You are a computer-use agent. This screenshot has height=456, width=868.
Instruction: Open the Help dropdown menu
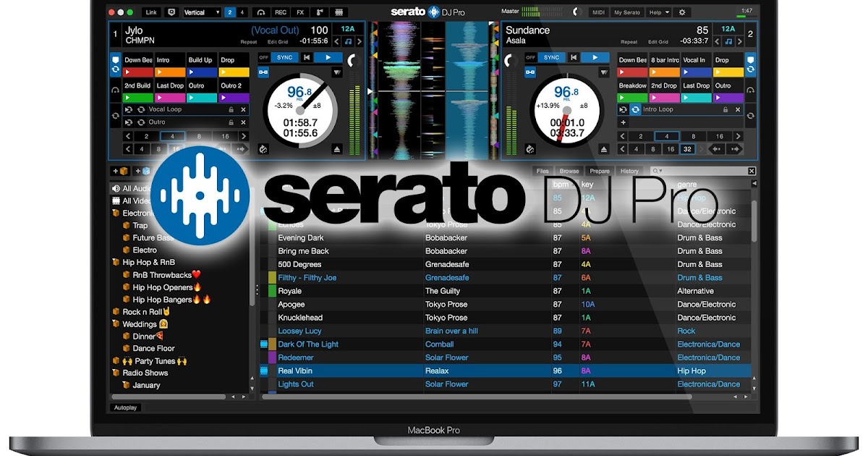click(658, 12)
